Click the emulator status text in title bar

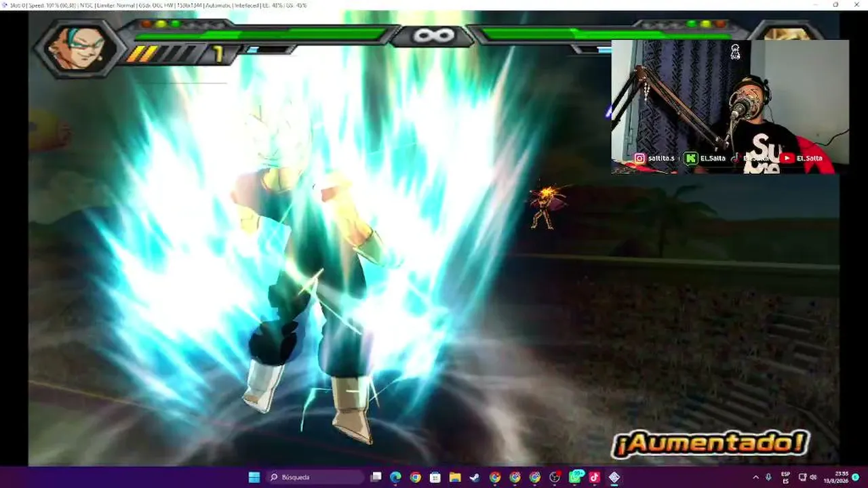(x=158, y=5)
